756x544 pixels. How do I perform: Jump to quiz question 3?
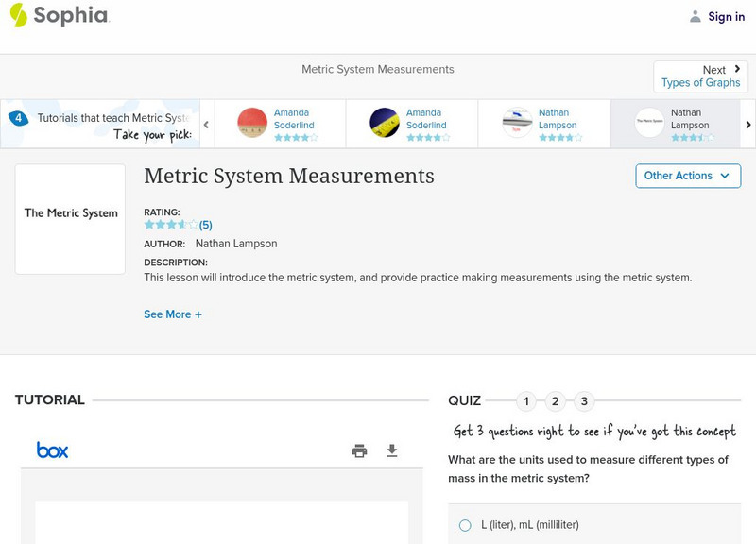584,401
